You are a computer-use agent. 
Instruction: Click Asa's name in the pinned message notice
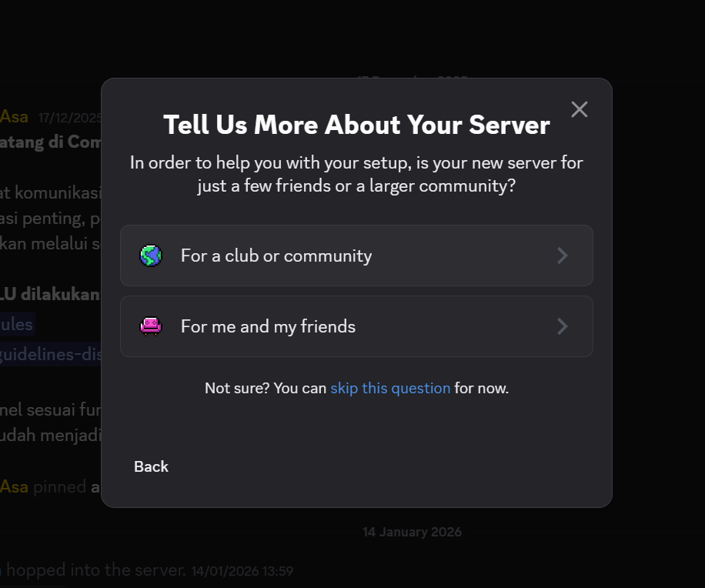coord(14,486)
